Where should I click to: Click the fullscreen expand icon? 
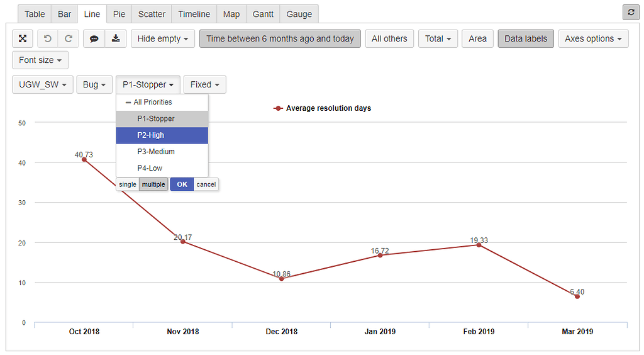(x=23, y=39)
